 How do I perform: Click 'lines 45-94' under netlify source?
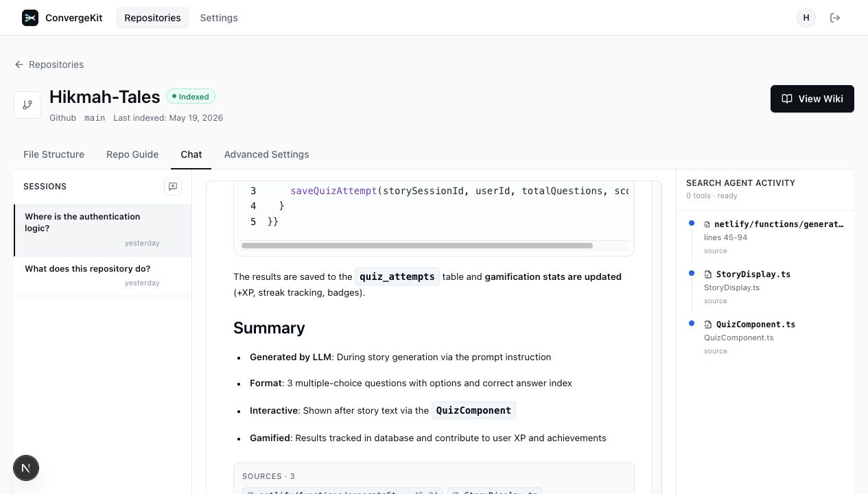coord(725,237)
